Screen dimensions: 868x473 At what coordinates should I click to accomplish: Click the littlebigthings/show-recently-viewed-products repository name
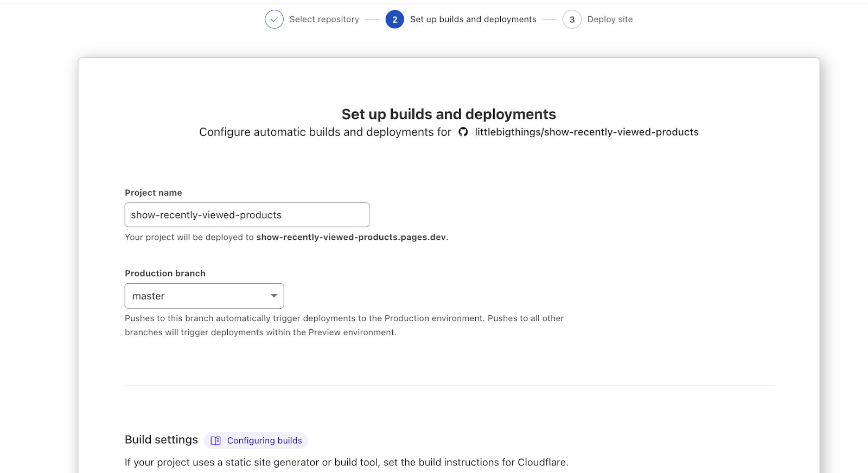pyautogui.click(x=586, y=132)
